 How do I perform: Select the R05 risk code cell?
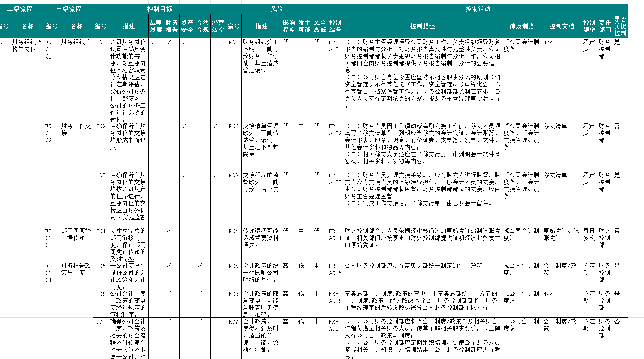tap(234, 275)
